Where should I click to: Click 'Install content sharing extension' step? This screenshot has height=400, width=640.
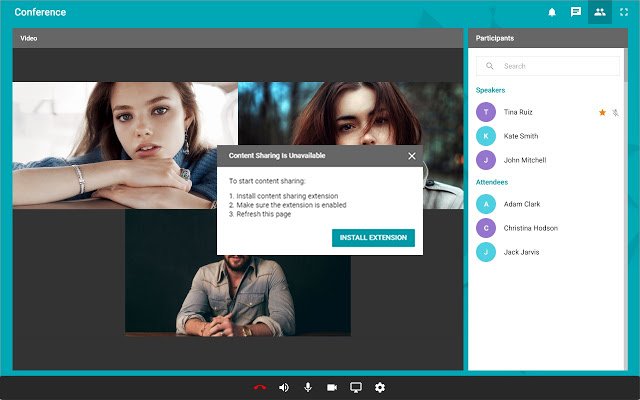(x=287, y=196)
